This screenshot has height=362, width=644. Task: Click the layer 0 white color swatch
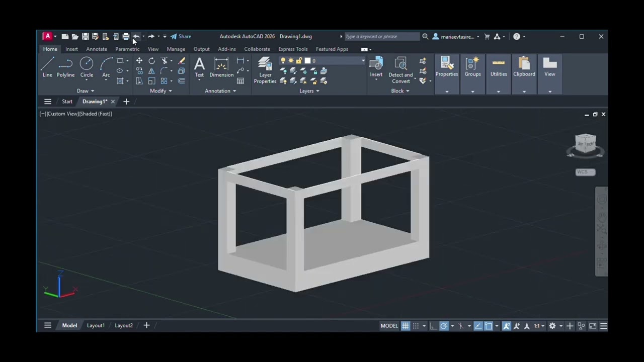(x=307, y=61)
